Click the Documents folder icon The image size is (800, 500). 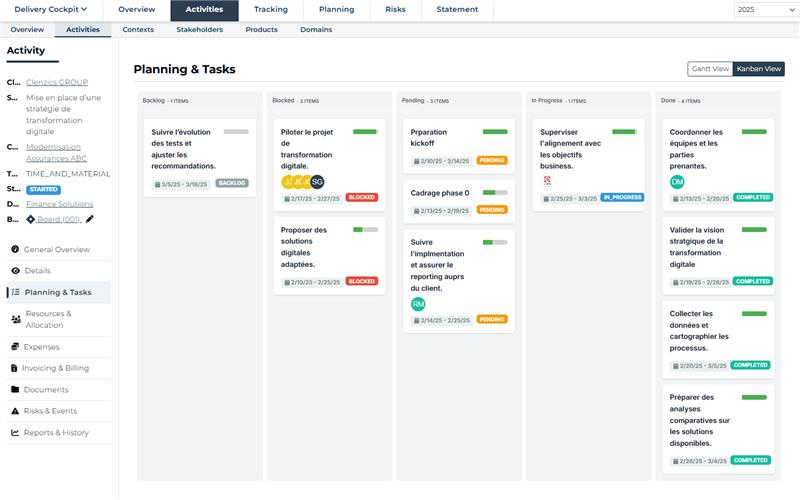pyautogui.click(x=15, y=389)
